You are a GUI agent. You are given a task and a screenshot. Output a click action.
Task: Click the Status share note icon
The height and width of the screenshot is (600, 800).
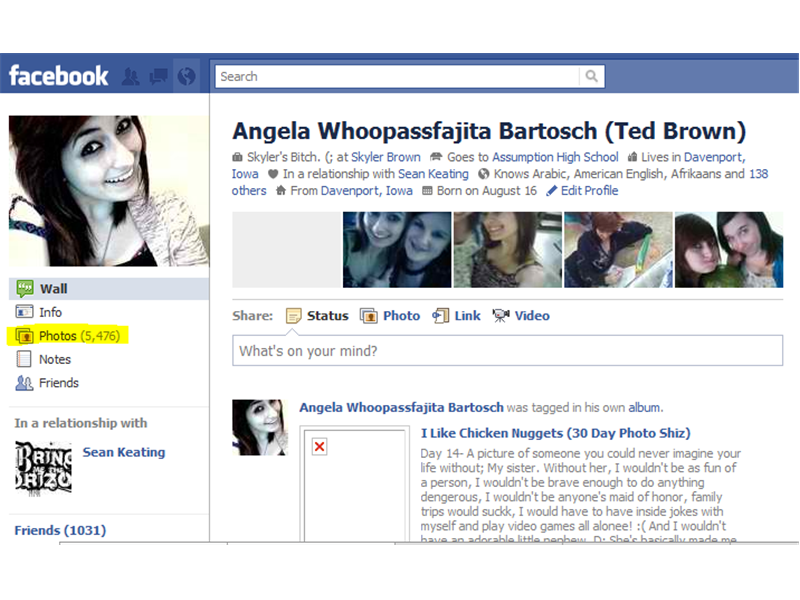pyautogui.click(x=293, y=316)
